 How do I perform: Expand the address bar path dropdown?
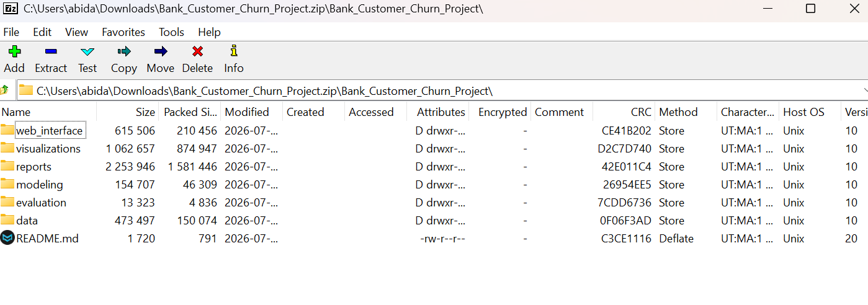click(x=864, y=91)
